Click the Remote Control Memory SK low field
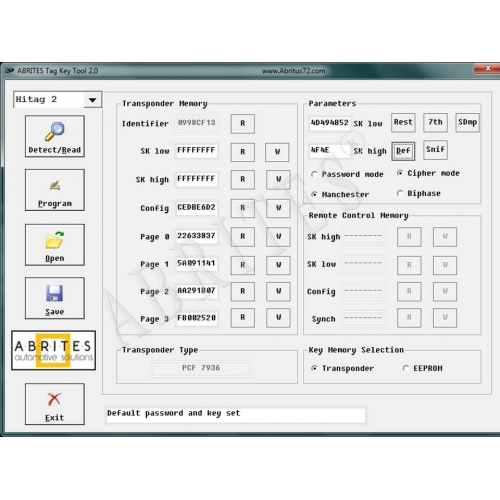Viewport: 500px width, 500px height. point(363,264)
